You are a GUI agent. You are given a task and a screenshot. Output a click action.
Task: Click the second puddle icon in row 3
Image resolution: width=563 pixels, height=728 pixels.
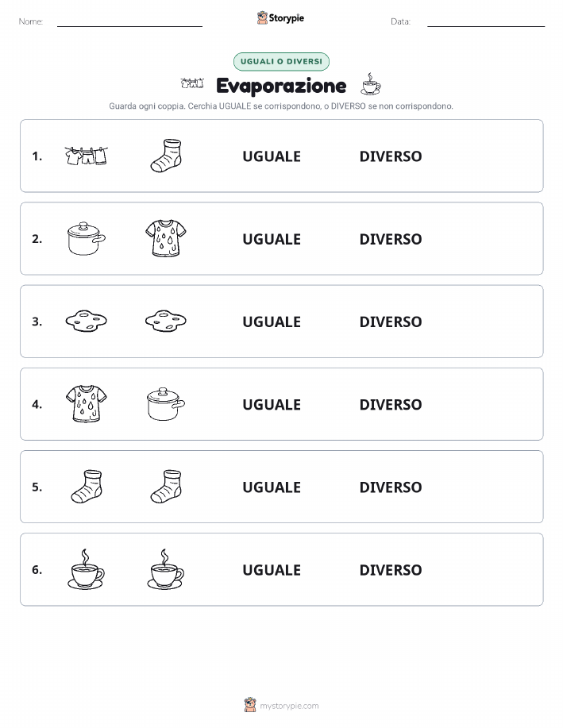tap(166, 322)
